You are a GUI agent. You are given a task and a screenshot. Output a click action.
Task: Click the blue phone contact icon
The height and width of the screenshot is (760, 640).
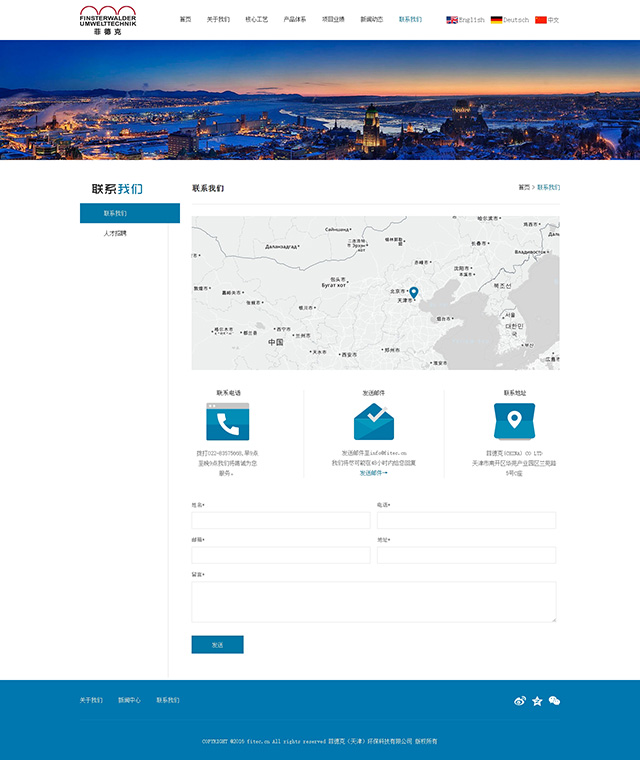coord(228,422)
